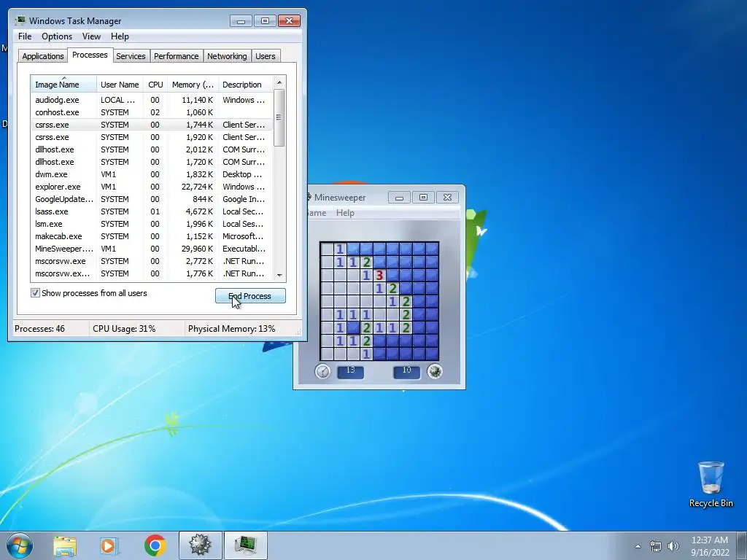747x560 pixels.
Task: Open the Options menu in Task Manager
Action: [x=57, y=36]
